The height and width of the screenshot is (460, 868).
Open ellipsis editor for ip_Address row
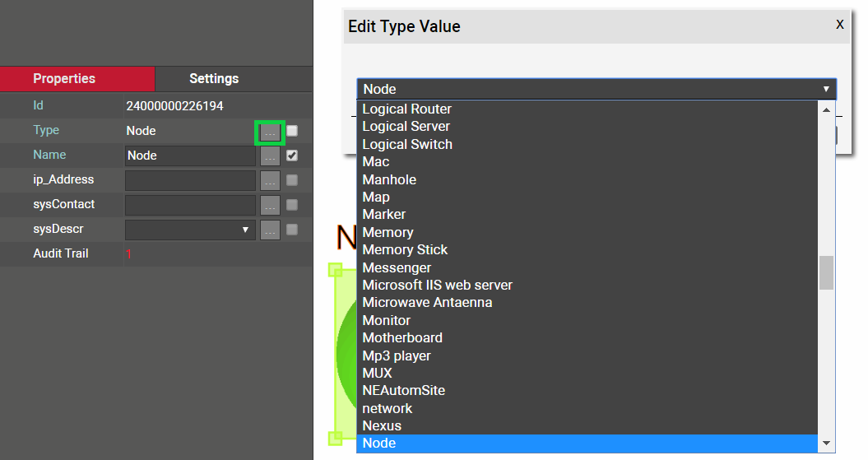point(270,181)
